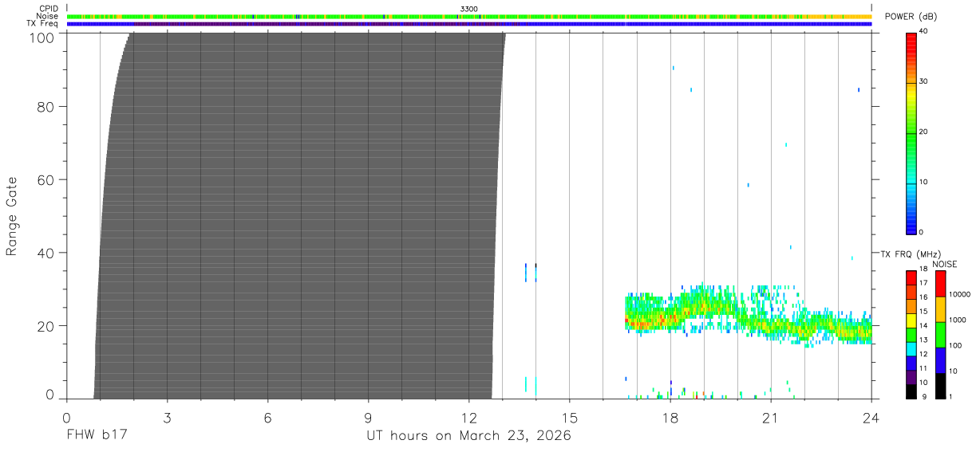Viewport: 980px width, 452px height.
Task: Click the 21 tick on UT hours axis
Action: 770,418
